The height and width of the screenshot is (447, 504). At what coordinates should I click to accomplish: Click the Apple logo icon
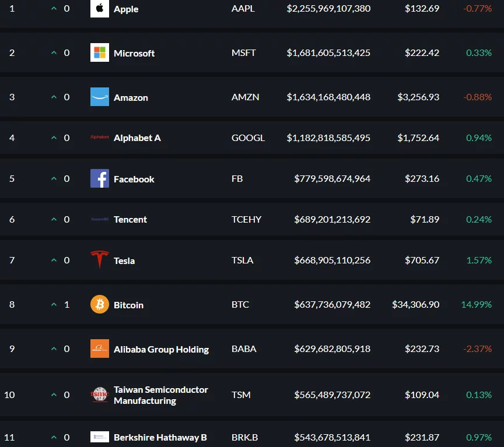[x=99, y=9]
